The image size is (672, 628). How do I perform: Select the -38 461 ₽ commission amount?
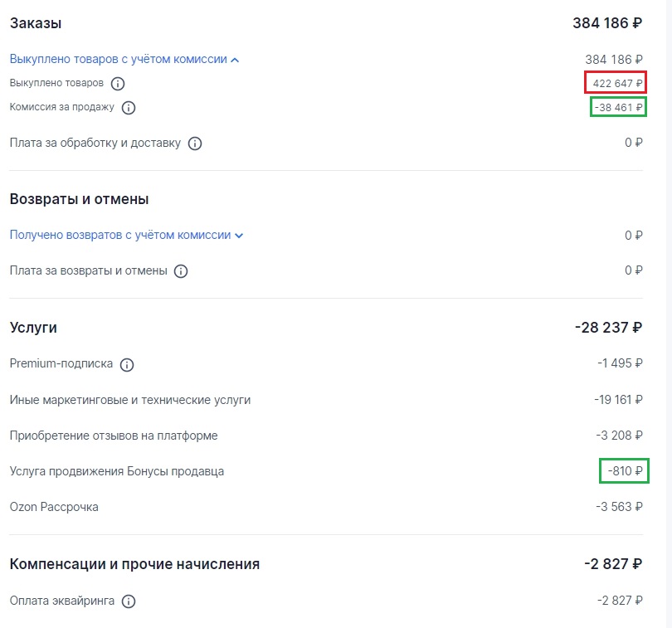pos(618,107)
